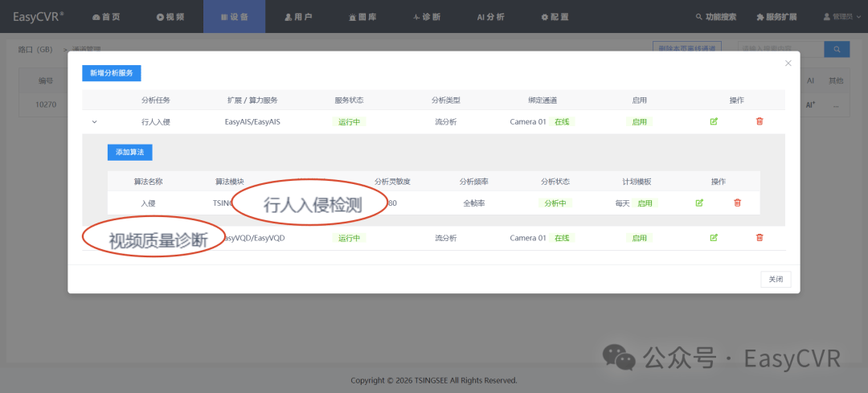Image resolution: width=868 pixels, height=393 pixels.
Task: Go to the 首页 tab
Action: [x=106, y=17]
